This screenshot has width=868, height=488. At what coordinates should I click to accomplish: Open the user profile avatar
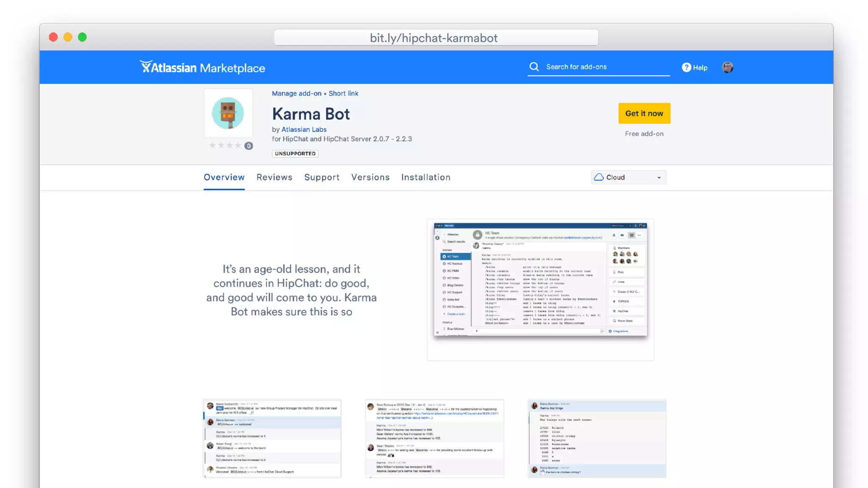pos(727,67)
